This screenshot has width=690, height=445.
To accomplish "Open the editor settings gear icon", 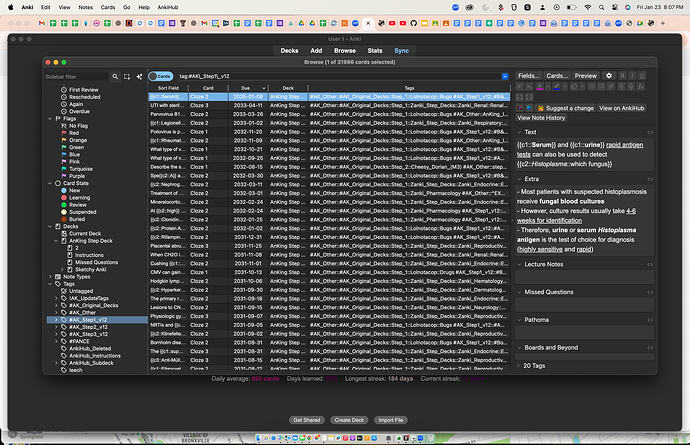I will (609, 76).
